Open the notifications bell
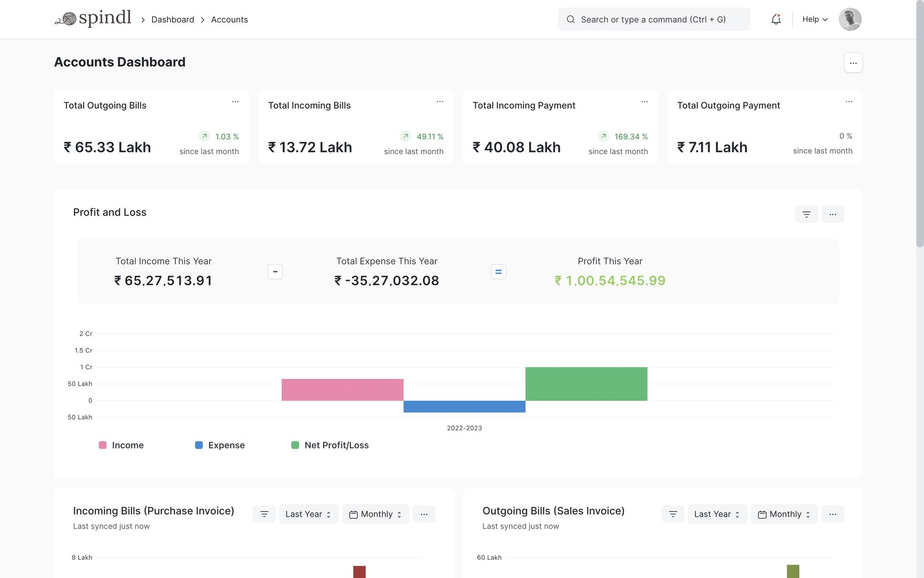 776,19
